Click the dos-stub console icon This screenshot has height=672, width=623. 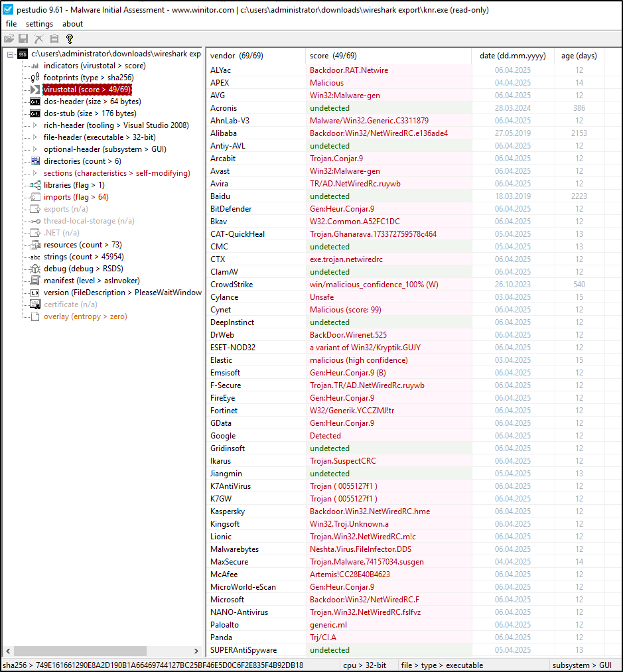(x=35, y=113)
